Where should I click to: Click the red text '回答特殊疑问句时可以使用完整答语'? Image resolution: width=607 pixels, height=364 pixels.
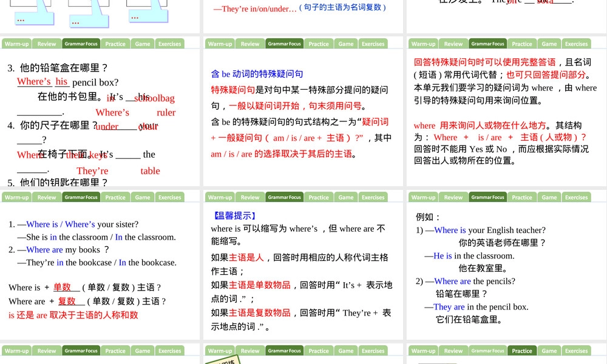(484, 62)
